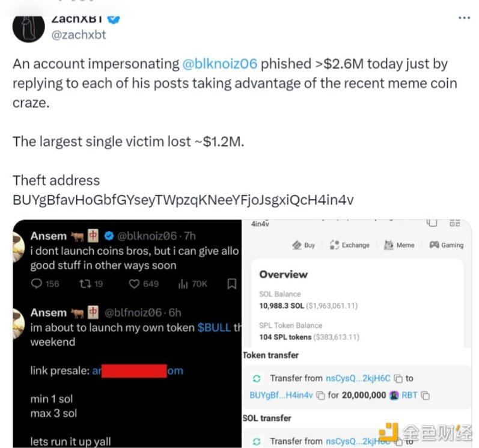The image size is (479, 448).
Task: Like the Ansem post with 649 likes
Action: click(134, 284)
